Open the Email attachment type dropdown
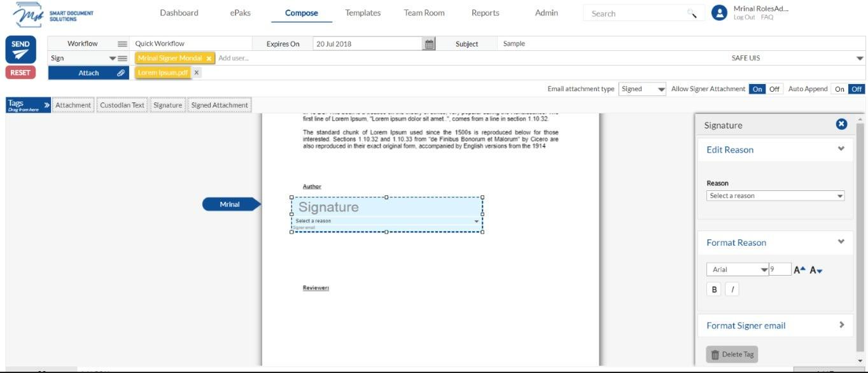The width and height of the screenshot is (868, 373). tap(643, 89)
